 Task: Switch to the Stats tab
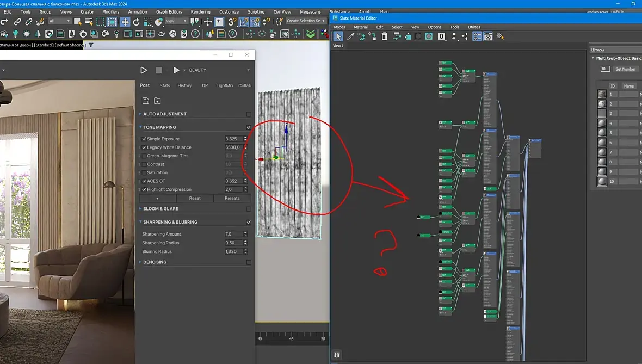165,85
